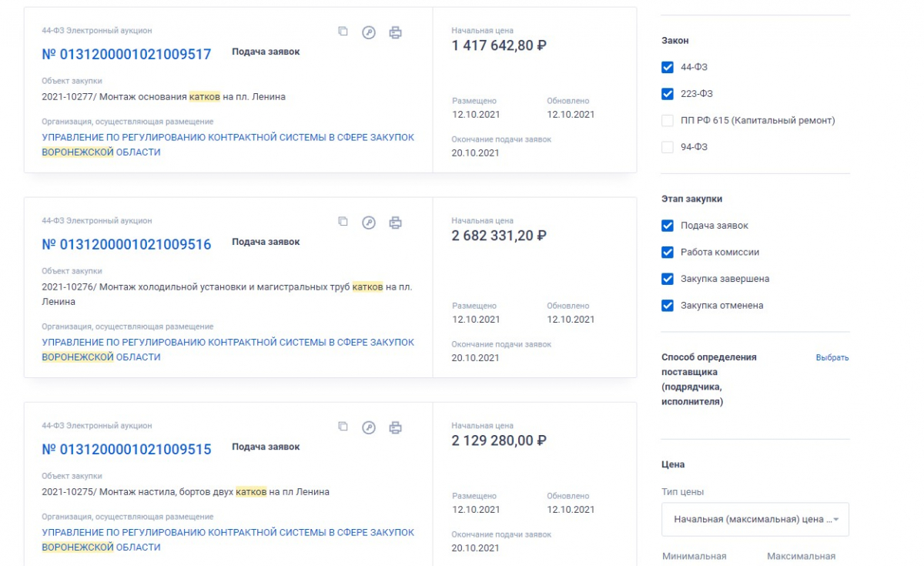Uncheck the 223-ФЗ law checkbox
This screenshot has width=924, height=566.
pos(668,94)
